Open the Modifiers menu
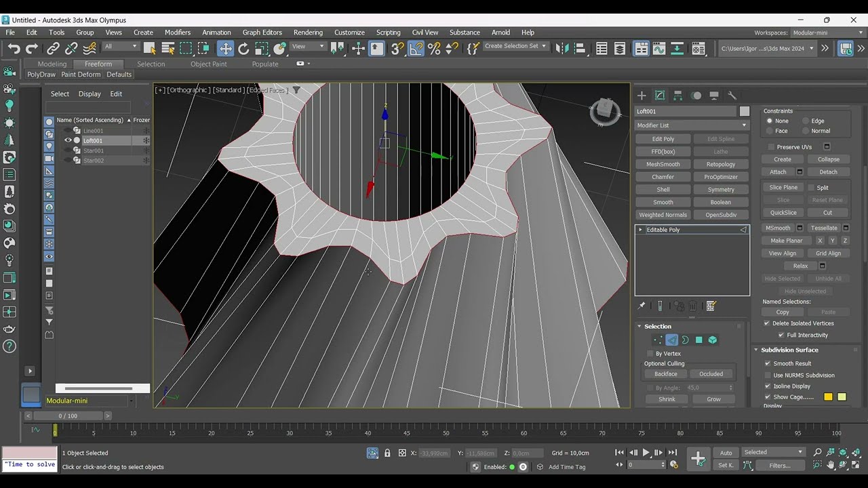868x488 pixels. 178,33
